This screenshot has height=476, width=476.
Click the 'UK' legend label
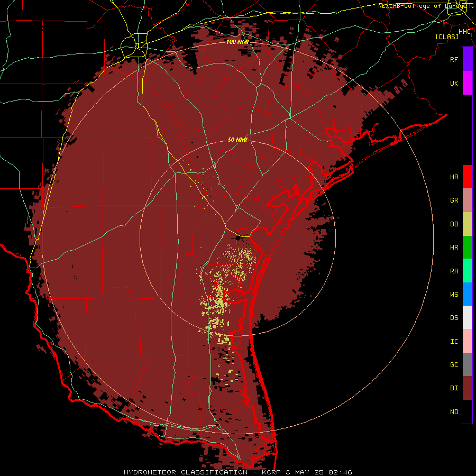point(454,83)
